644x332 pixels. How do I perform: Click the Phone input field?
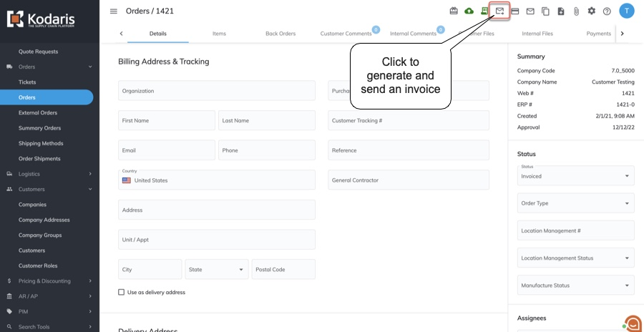tap(267, 150)
